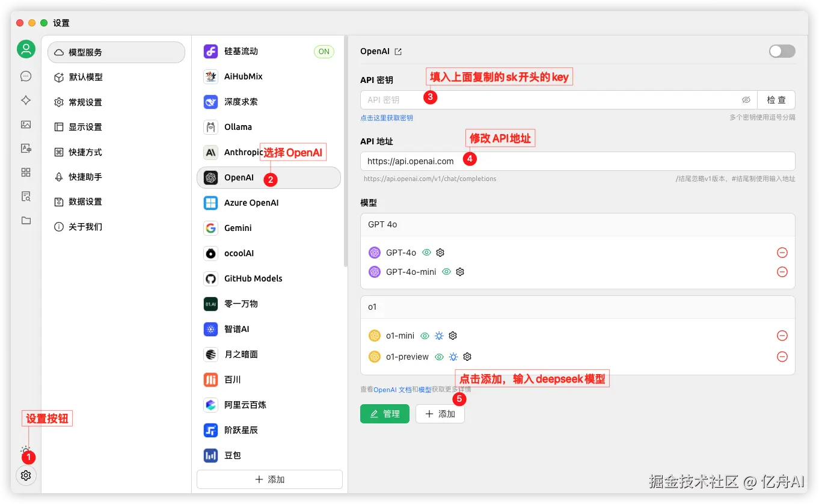The height and width of the screenshot is (504, 819).
Task: Select 月之暗面 provider
Action: (269, 354)
